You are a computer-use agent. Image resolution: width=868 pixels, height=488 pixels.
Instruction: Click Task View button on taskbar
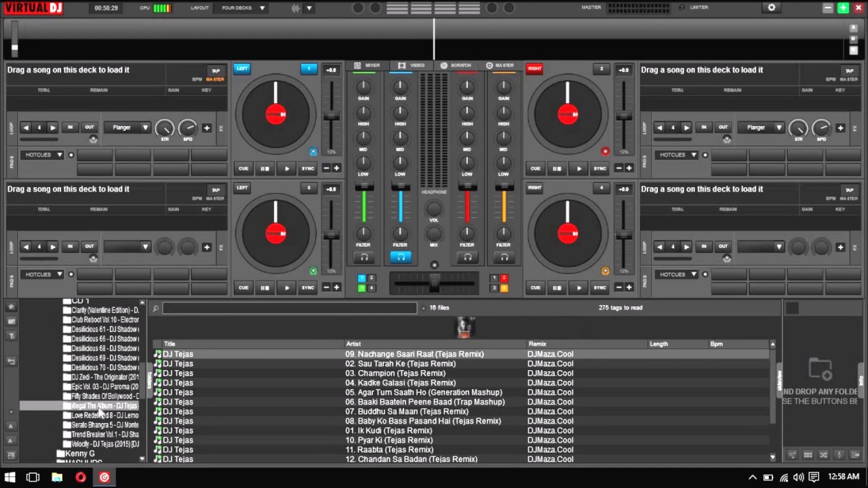33,477
